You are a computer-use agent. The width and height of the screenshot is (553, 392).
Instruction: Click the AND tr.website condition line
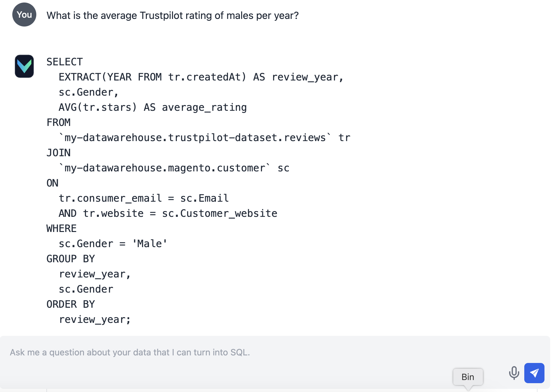(x=168, y=213)
